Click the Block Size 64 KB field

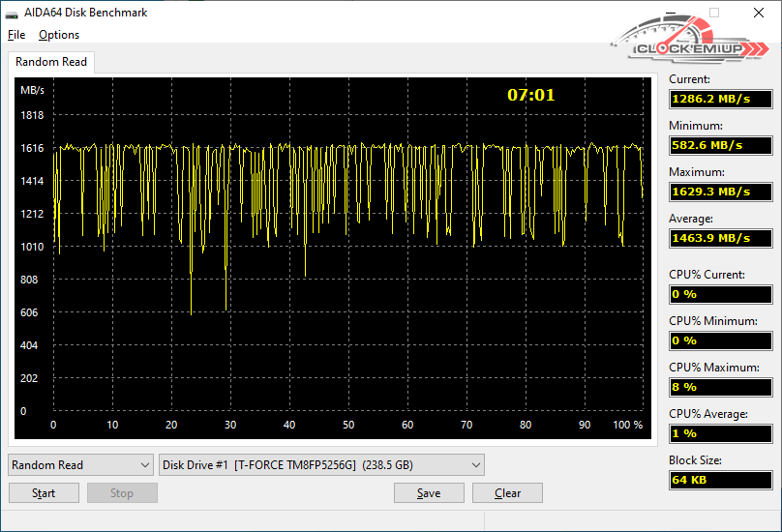[720, 480]
